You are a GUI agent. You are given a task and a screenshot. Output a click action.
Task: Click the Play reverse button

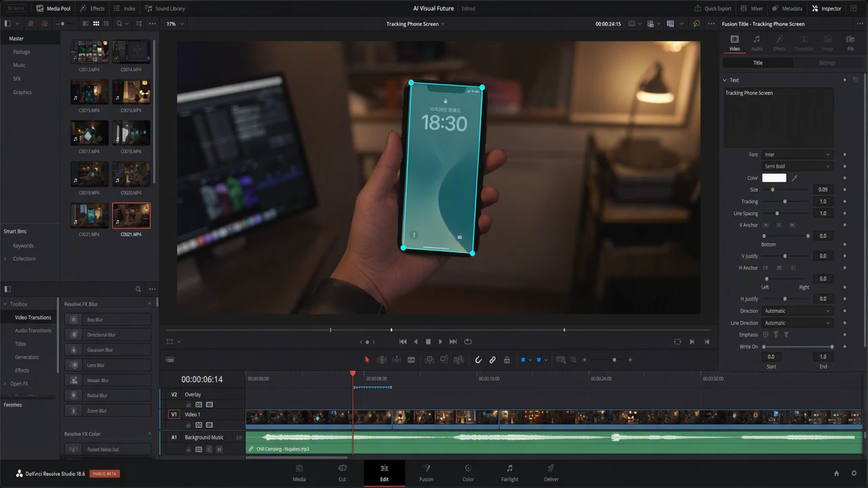coord(416,342)
